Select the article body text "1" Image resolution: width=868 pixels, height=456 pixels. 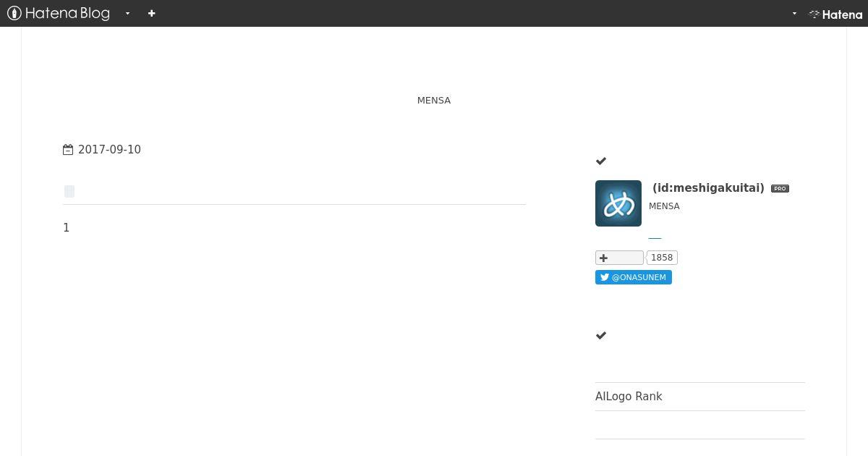[67, 228]
